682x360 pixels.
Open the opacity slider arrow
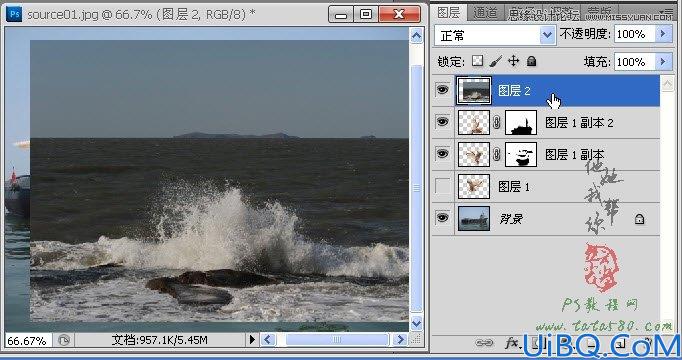point(664,34)
